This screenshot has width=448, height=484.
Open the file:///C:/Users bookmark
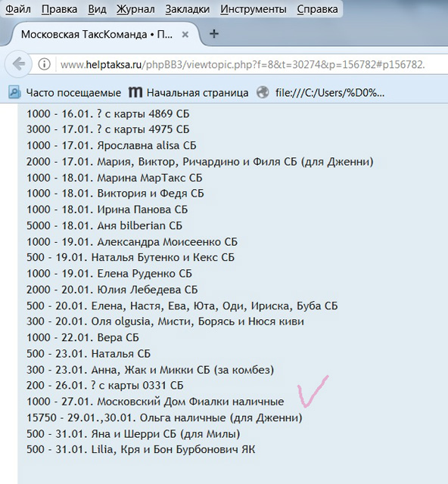pos(321,92)
